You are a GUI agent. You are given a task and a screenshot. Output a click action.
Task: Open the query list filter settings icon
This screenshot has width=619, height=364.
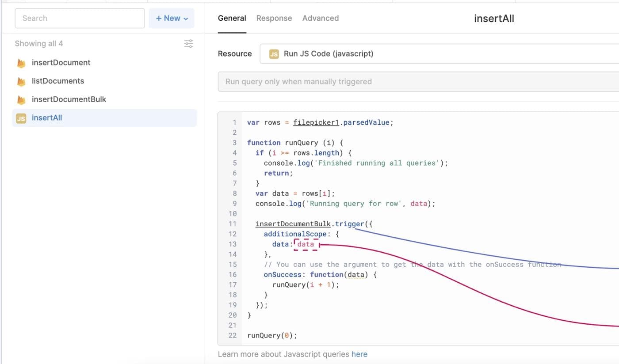(x=188, y=44)
